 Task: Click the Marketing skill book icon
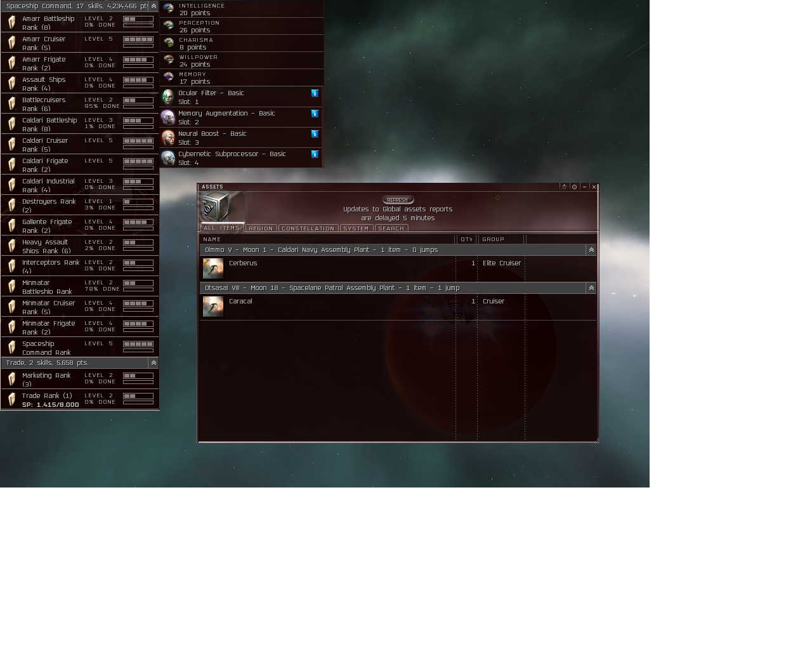coord(11,379)
